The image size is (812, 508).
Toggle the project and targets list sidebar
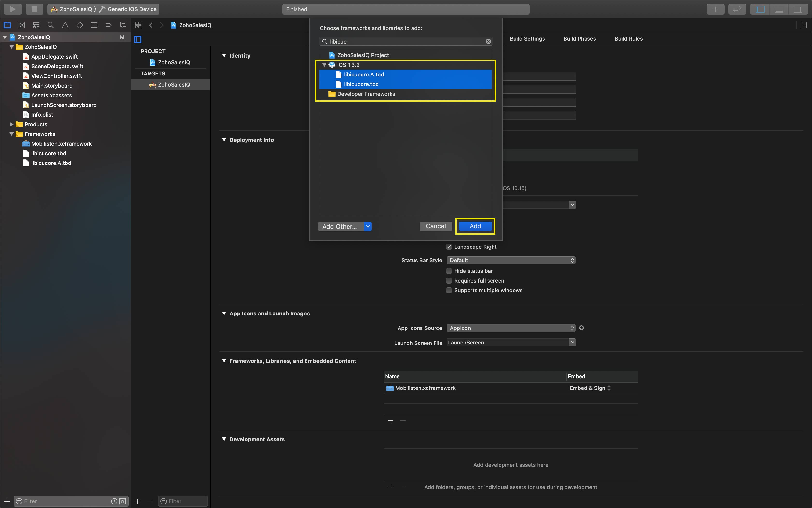click(x=138, y=39)
